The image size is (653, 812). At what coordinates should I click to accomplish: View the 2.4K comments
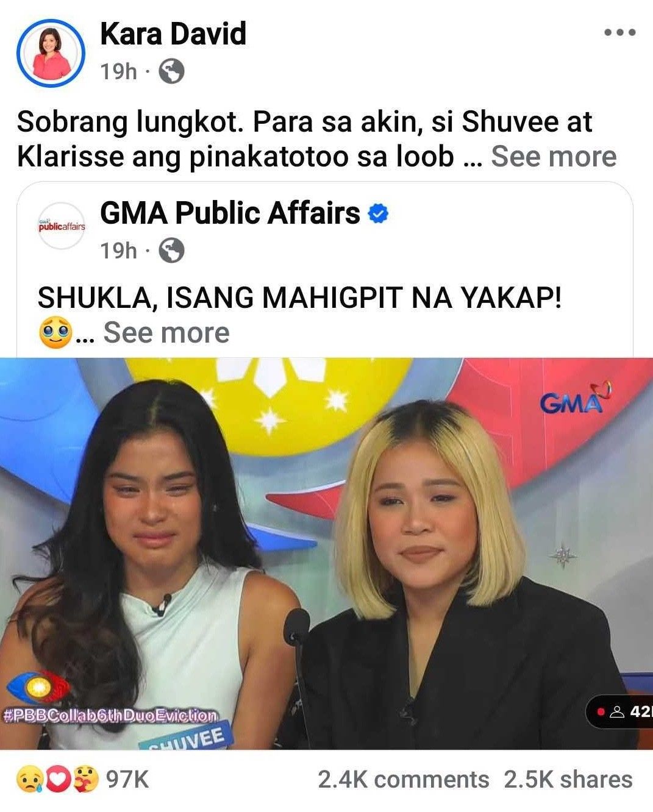point(403,780)
